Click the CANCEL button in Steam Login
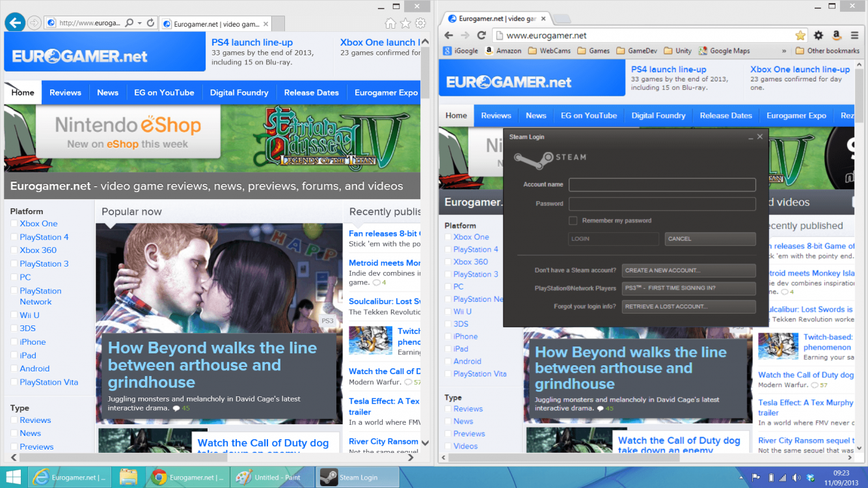This screenshot has width=868, height=488. 710,239
